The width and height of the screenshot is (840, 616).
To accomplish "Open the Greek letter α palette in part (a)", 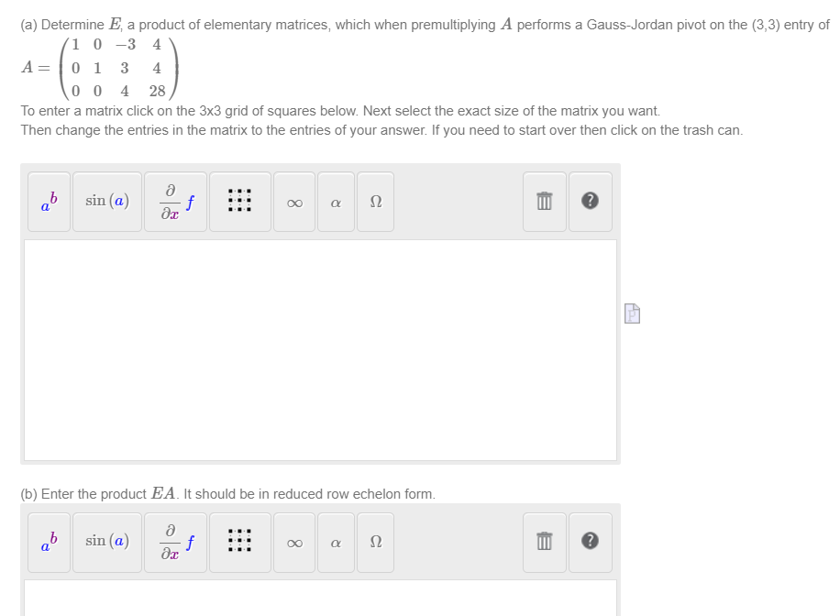I will click(336, 202).
